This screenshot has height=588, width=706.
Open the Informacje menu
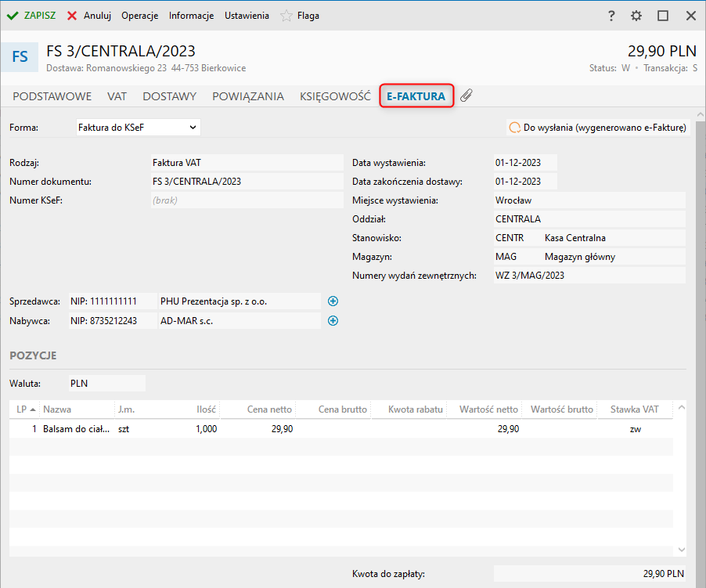[191, 16]
